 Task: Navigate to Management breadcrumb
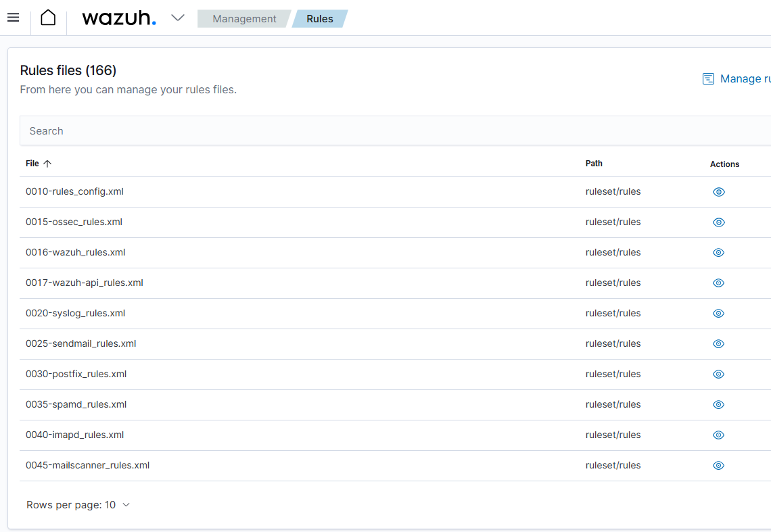tap(244, 19)
